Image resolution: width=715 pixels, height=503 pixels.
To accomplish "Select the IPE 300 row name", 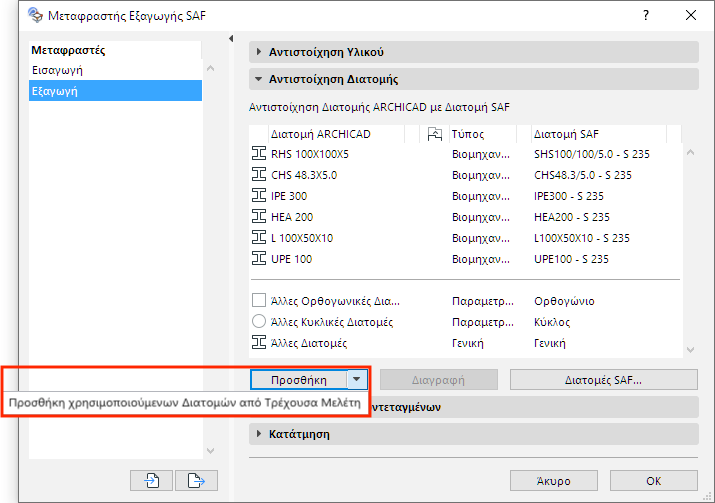I will [289, 196].
